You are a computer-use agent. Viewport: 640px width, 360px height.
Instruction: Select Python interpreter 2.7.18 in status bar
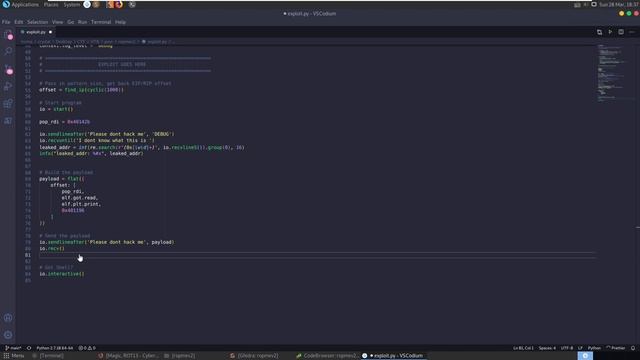(x=55, y=348)
